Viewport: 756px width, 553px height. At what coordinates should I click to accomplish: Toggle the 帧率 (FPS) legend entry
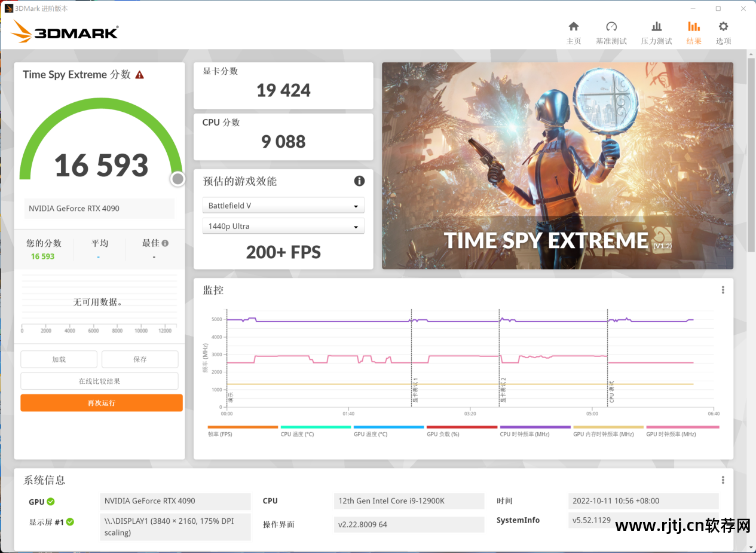[243, 431]
